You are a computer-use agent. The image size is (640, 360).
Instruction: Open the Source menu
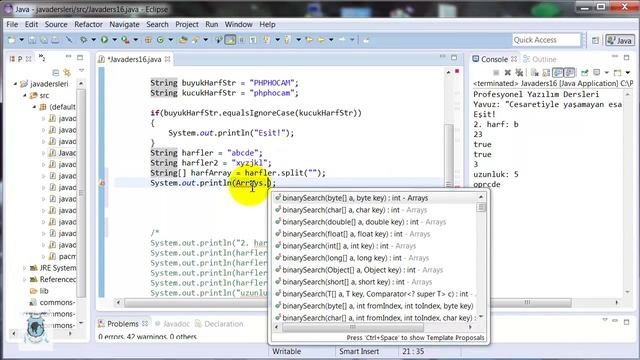point(56,24)
